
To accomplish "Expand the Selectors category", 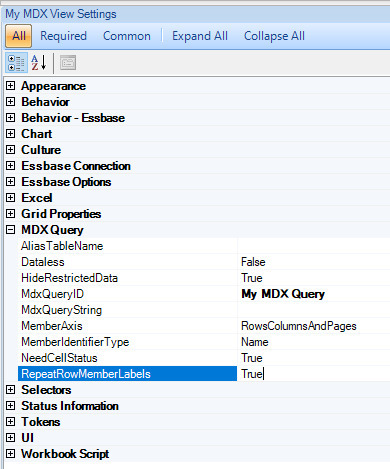I will pyautogui.click(x=11, y=390).
